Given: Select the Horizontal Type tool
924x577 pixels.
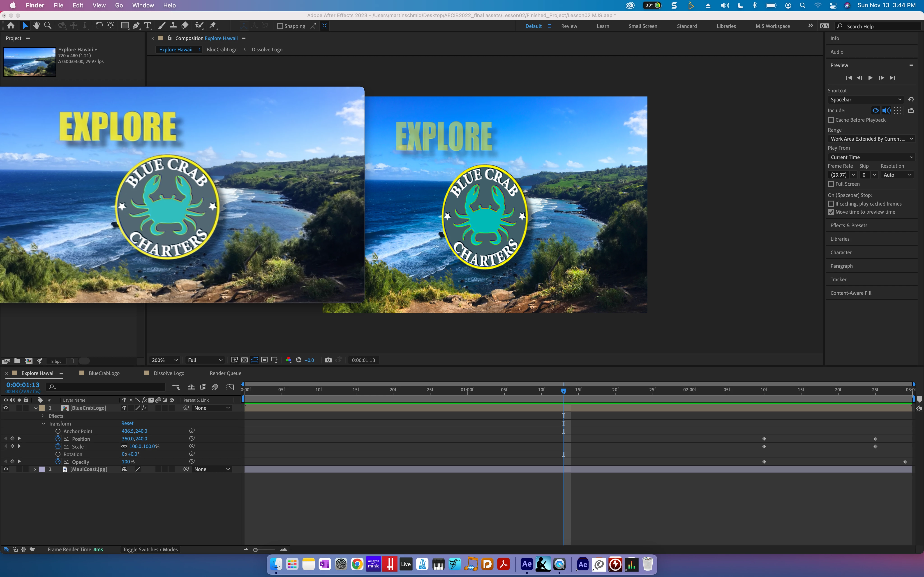Looking at the screenshot, I should click(147, 26).
